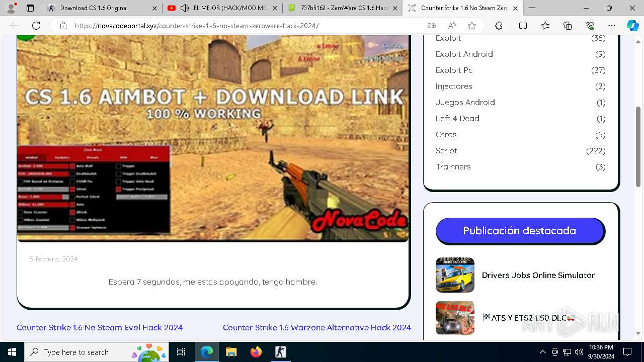Click the taskbar search box
Viewport: 644px width, 362px height.
click(97, 352)
